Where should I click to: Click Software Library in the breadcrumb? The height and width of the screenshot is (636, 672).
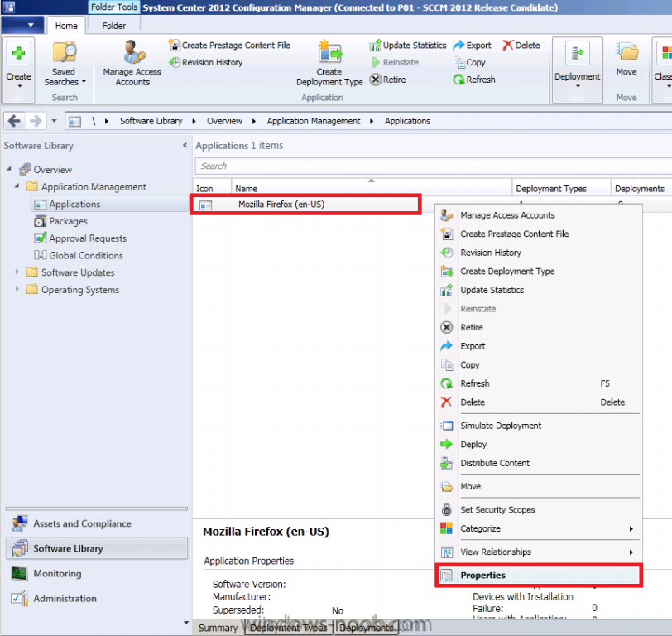tap(151, 121)
